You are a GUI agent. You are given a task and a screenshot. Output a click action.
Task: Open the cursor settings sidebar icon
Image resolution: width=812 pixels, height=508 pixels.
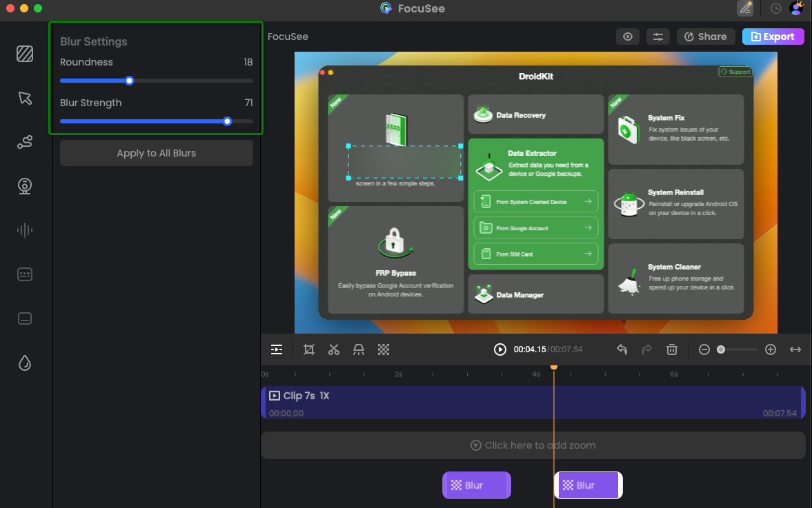[x=25, y=98]
